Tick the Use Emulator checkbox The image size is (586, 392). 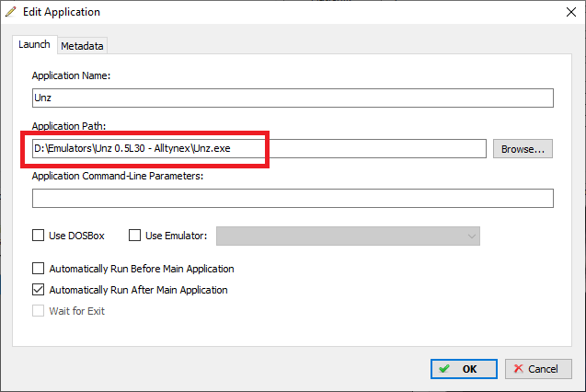pyautogui.click(x=134, y=236)
